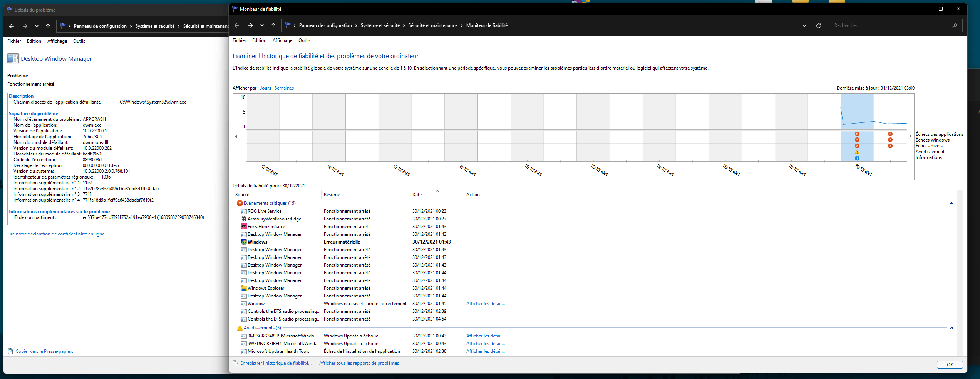Click the search magnifier icon
The height and width of the screenshot is (379, 980).
pyautogui.click(x=955, y=25)
